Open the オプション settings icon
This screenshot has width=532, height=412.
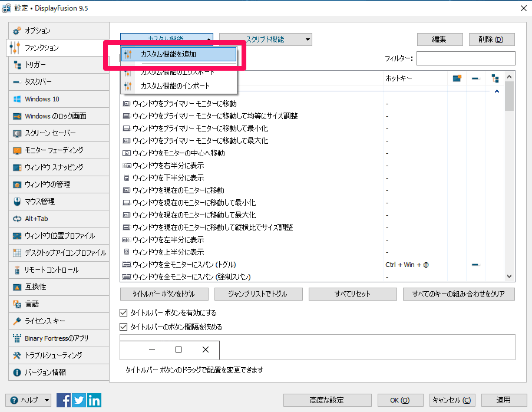16,31
